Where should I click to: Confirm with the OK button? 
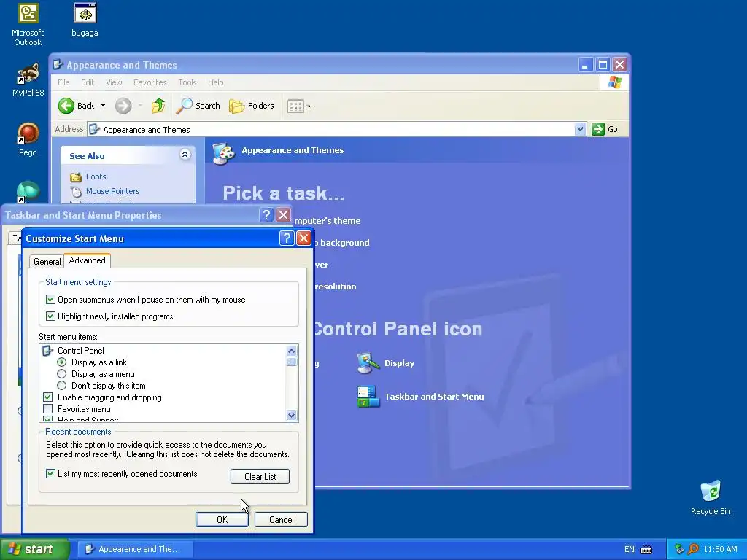pyautogui.click(x=222, y=519)
